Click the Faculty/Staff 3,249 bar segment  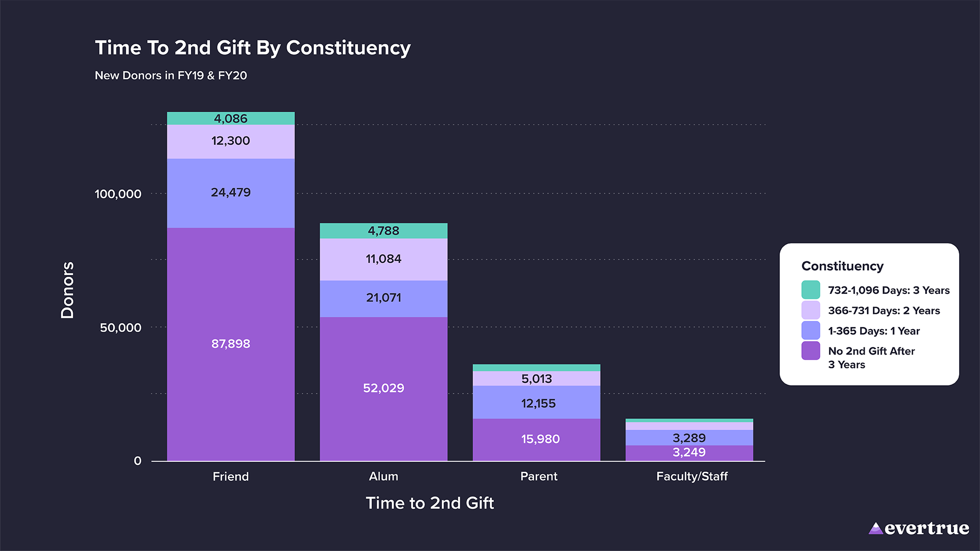pos(689,453)
